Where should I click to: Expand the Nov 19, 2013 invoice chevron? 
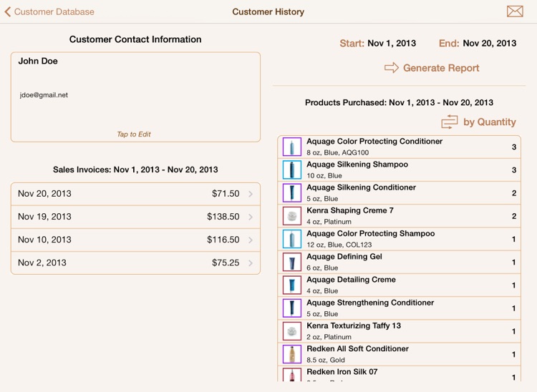tap(251, 217)
